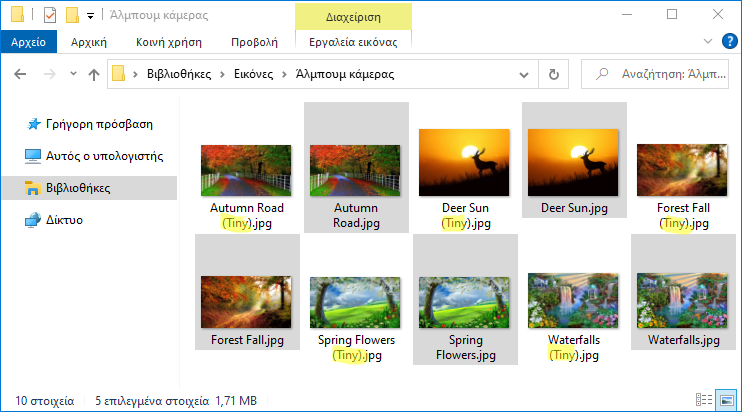Click the Network icon in sidebar
The height and width of the screenshot is (412, 742).
point(33,220)
